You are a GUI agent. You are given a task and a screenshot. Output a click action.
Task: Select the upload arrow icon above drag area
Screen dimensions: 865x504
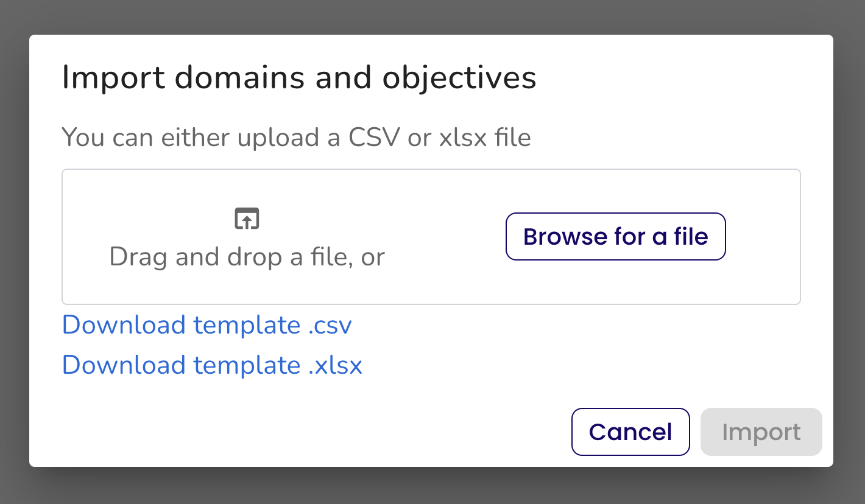[x=247, y=218]
